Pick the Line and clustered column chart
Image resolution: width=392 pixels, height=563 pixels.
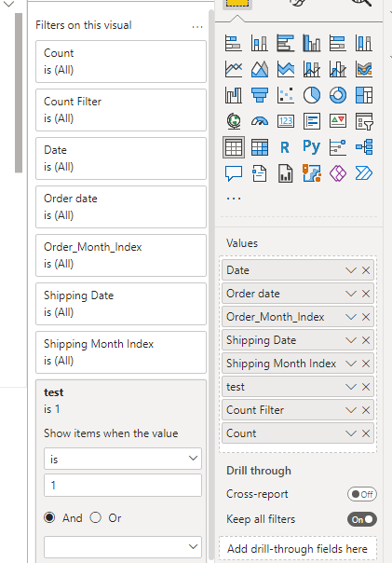(x=338, y=69)
